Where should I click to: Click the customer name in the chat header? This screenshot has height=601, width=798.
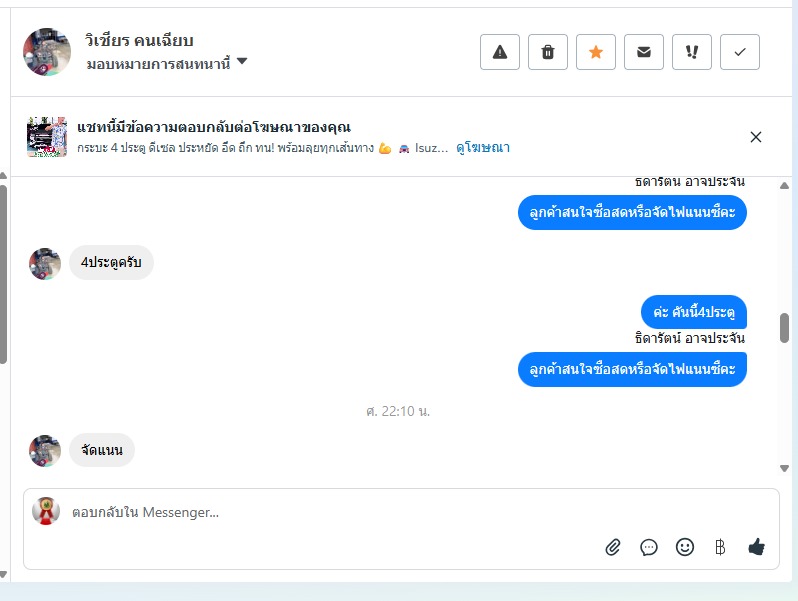pos(139,40)
